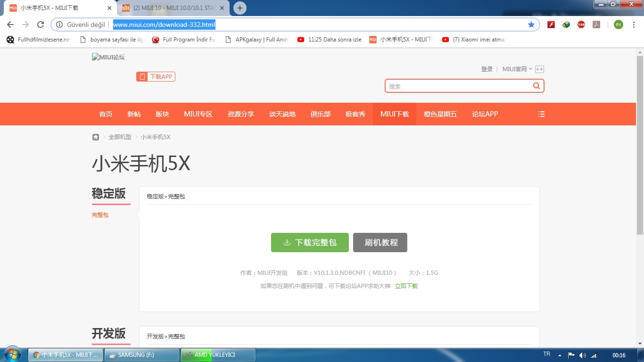Click the 立即下载 link
Viewport: 644px width, 362px height.
[406, 286]
